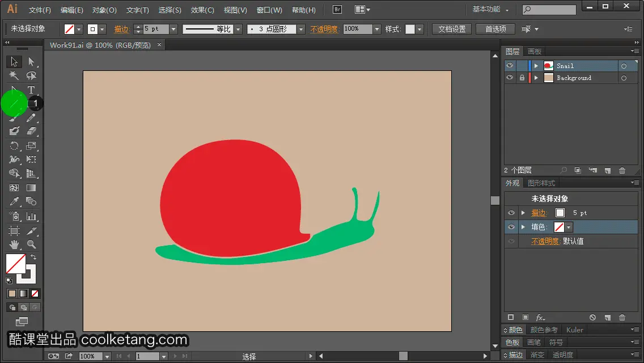This screenshot has height=363, width=644.
Task: Select the Paintbrush tool
Action: 14,118
